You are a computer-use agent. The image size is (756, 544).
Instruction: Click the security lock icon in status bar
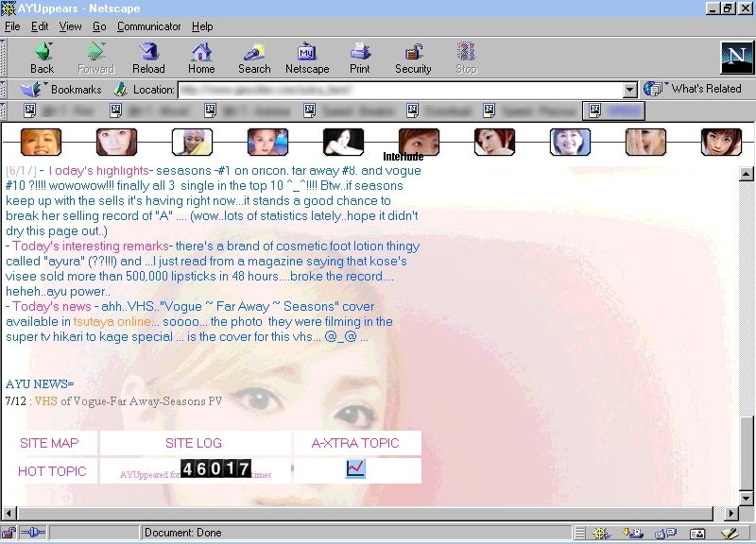click(x=9, y=534)
